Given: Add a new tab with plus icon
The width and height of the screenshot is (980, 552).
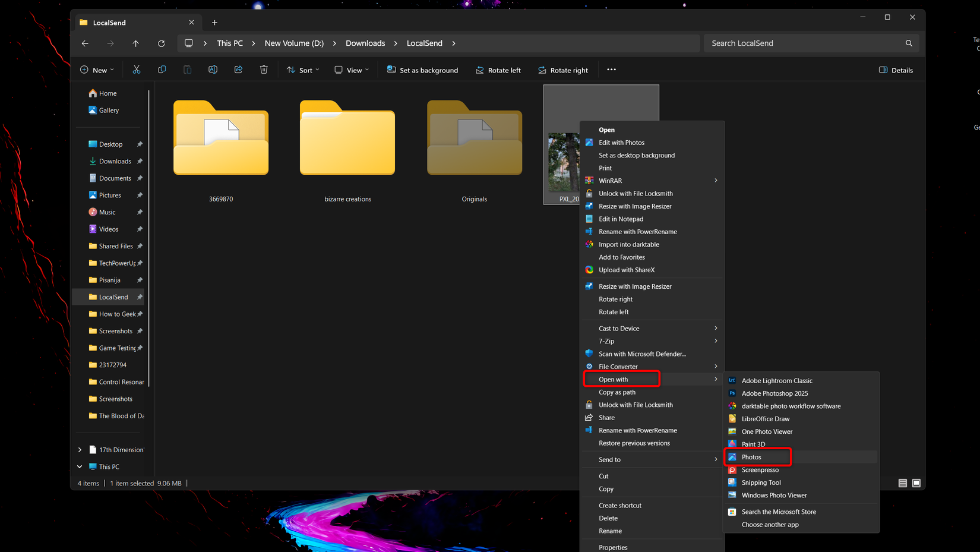Looking at the screenshot, I should coord(214,23).
